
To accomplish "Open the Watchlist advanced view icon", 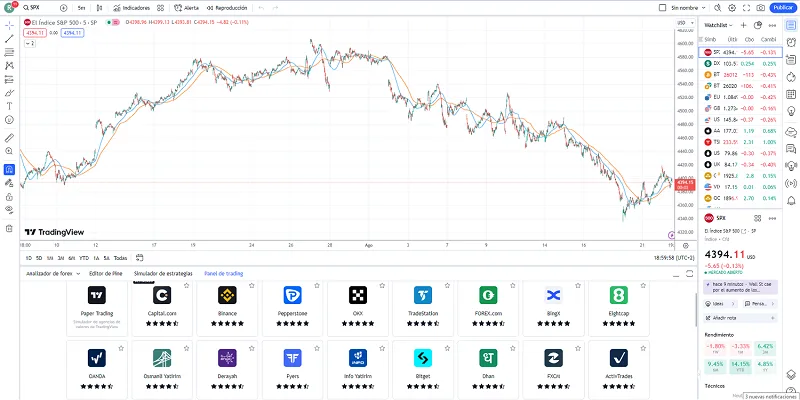I will click(x=758, y=25).
